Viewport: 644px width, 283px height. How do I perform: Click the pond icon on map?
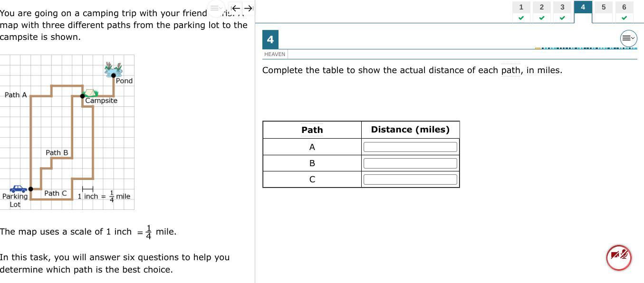coord(114,69)
